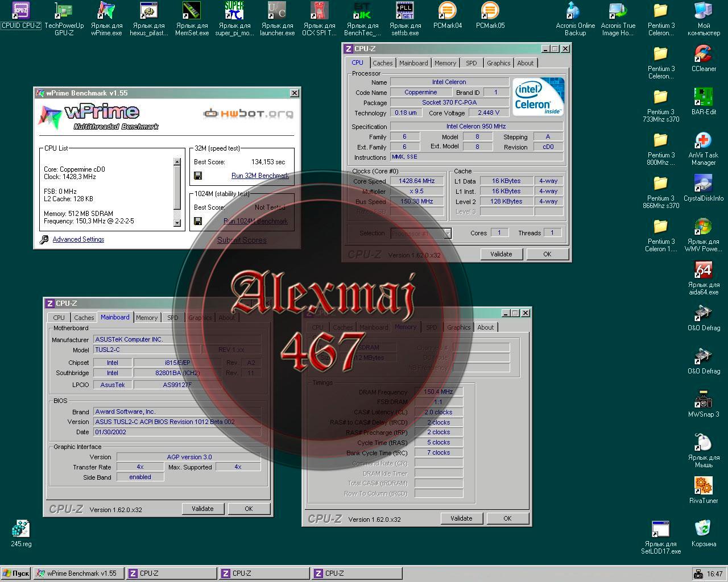
Task: Open Graphics tab in top CPU-Z window
Action: tap(499, 63)
